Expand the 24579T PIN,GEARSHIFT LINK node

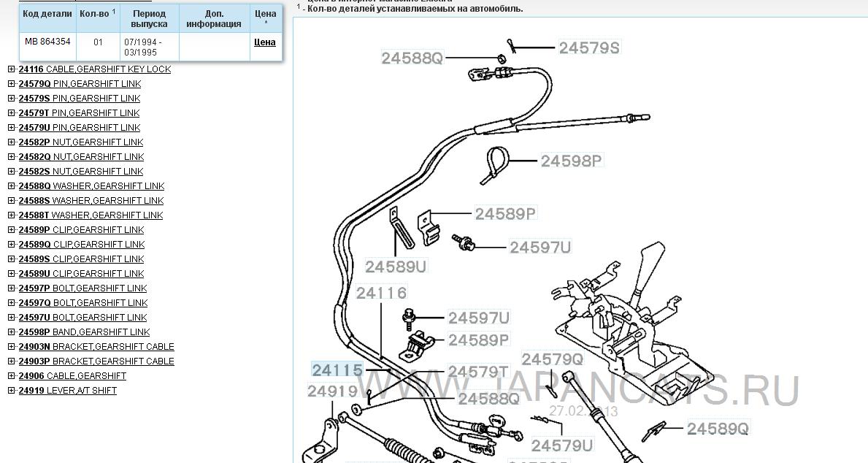pyautogui.click(x=11, y=113)
